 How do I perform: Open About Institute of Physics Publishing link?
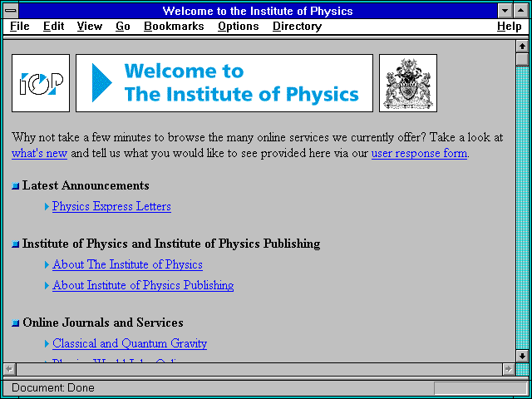(143, 285)
